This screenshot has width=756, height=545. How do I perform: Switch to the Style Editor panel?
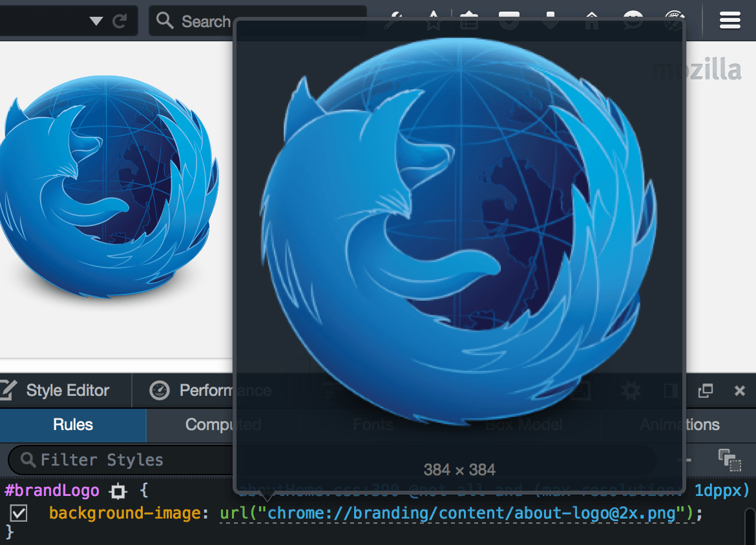57,391
